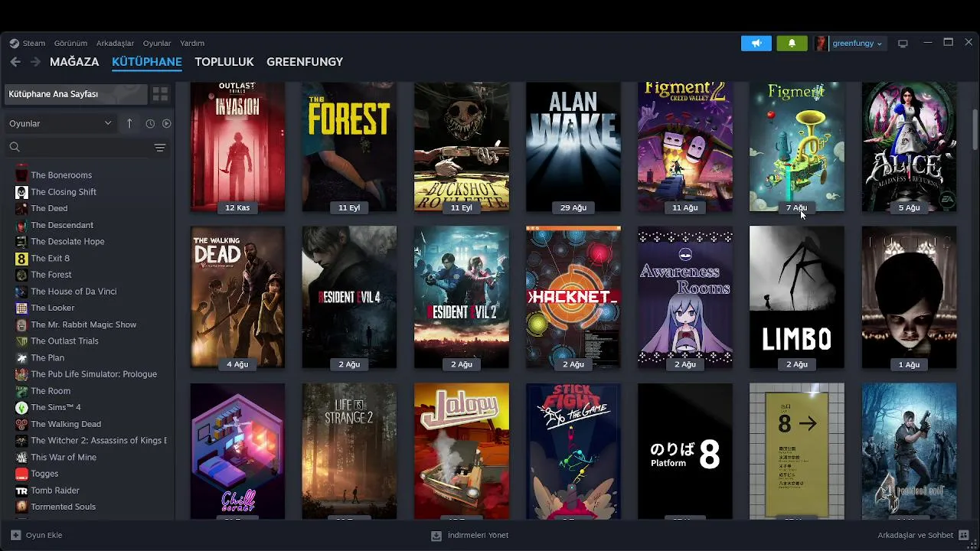Open the blue announcements megaphone button
The height and width of the screenshot is (551, 980).
pos(756,44)
